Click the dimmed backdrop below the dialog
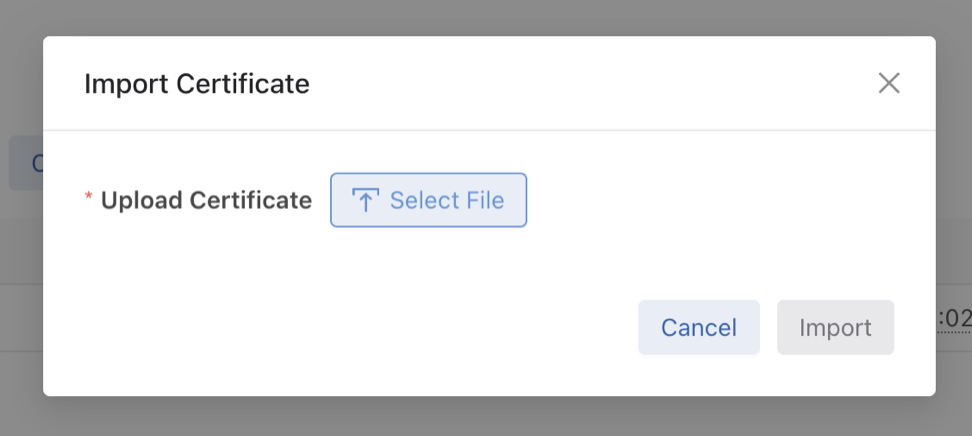The width and height of the screenshot is (972, 436). point(486,417)
